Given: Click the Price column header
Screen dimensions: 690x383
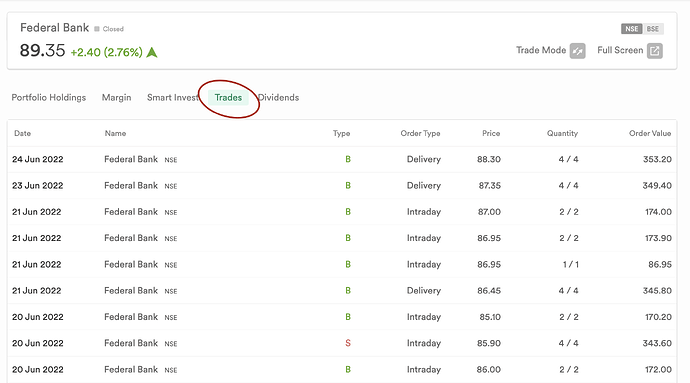Looking at the screenshot, I should click(491, 133).
